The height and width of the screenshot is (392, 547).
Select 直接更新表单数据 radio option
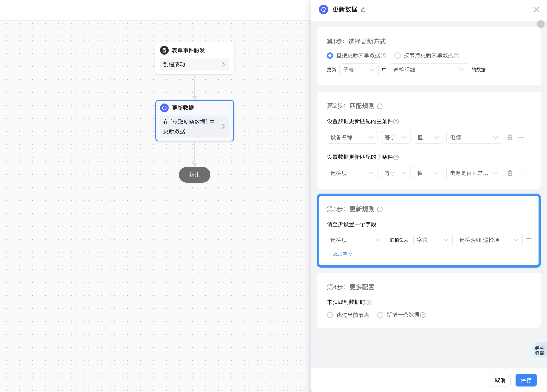click(x=330, y=56)
